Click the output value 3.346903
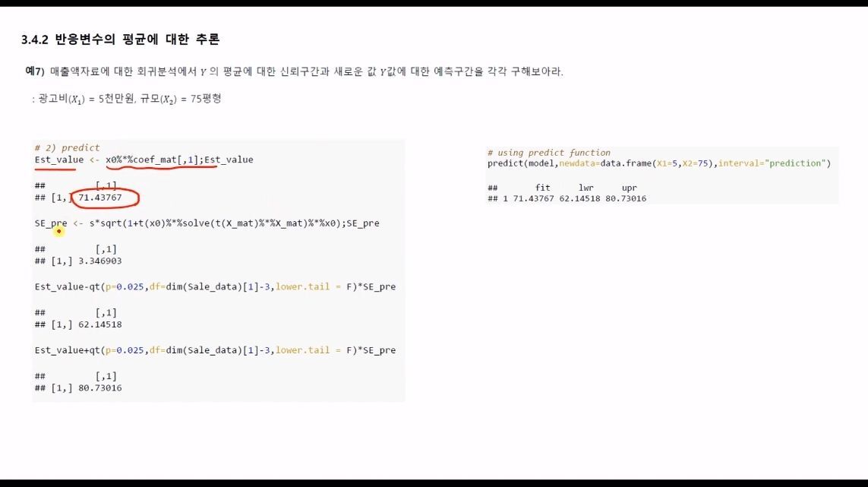 pyautogui.click(x=99, y=261)
